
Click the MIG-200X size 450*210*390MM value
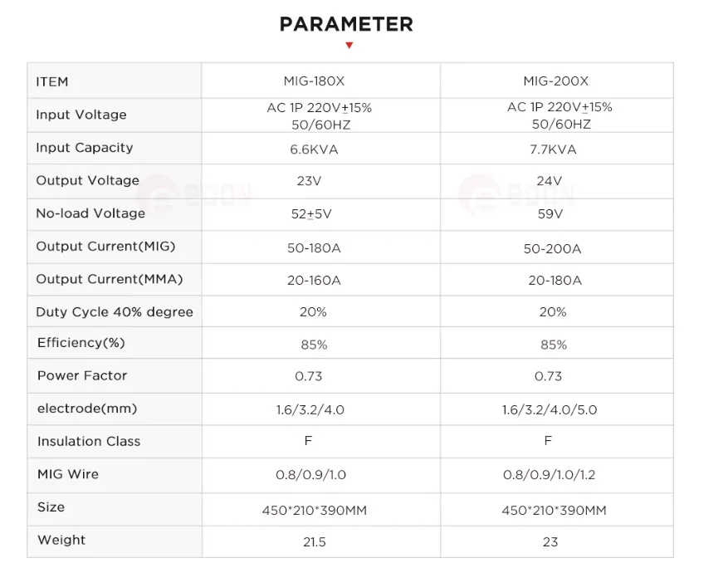[554, 510]
